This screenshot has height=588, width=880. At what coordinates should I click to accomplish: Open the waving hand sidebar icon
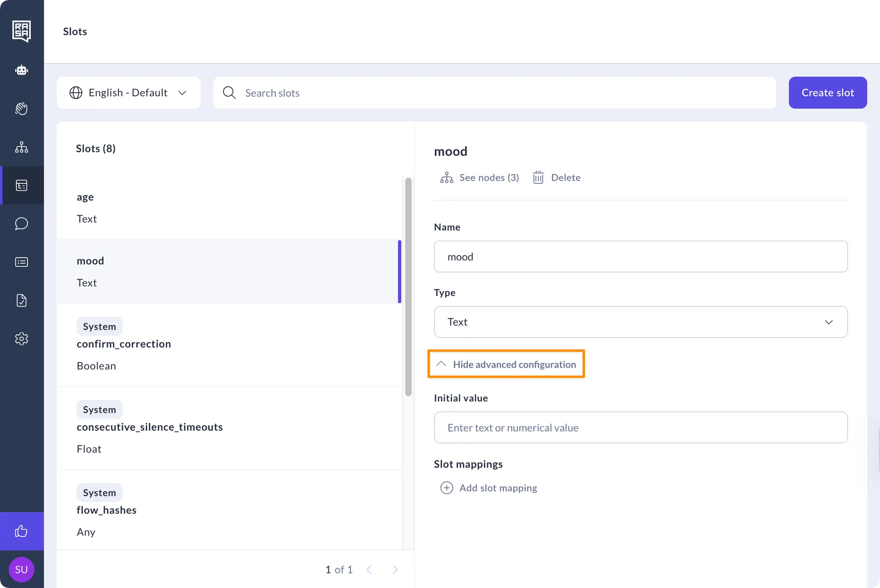21,109
